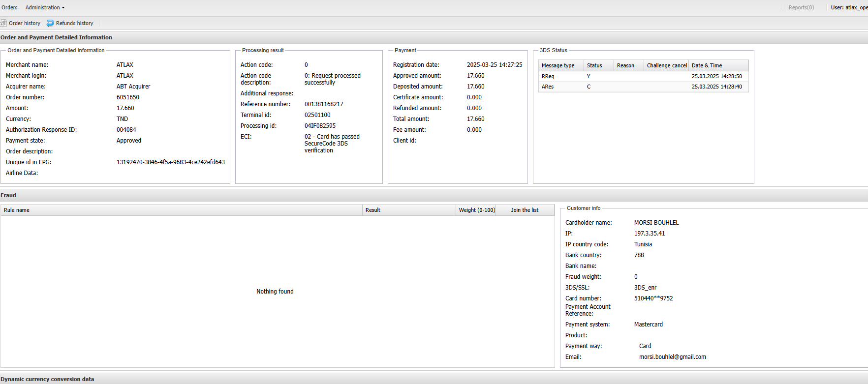The width and height of the screenshot is (868, 384).
Task: Click the Status column header
Action: [594, 65]
